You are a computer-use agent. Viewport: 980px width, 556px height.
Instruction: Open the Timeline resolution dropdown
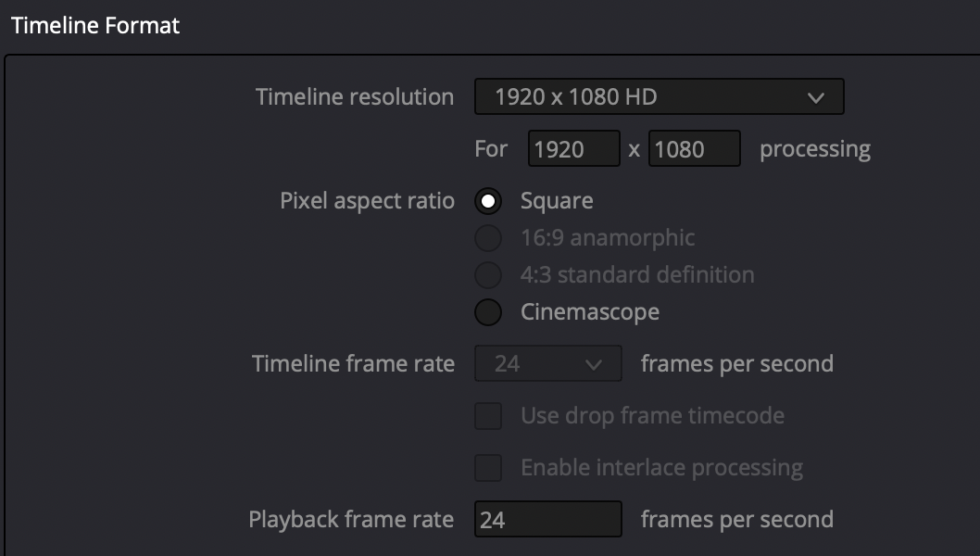pyautogui.click(x=658, y=96)
